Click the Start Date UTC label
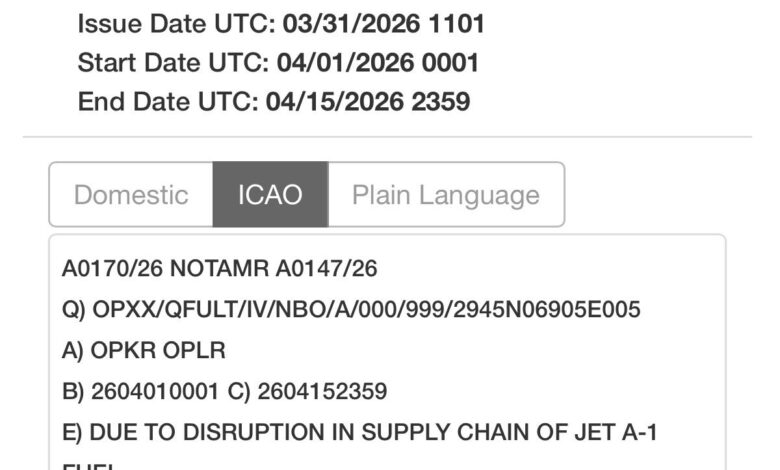This screenshot has height=470, width=780. [x=173, y=63]
